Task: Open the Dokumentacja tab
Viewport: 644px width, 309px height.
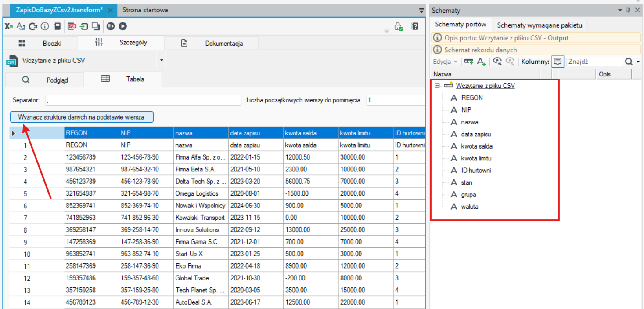Action: pos(212,43)
